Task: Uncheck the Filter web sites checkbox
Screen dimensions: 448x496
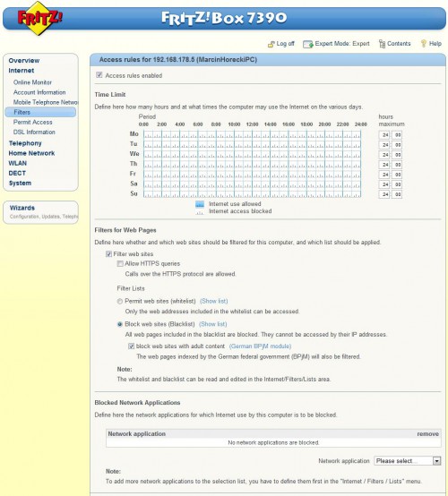Action: pos(108,254)
